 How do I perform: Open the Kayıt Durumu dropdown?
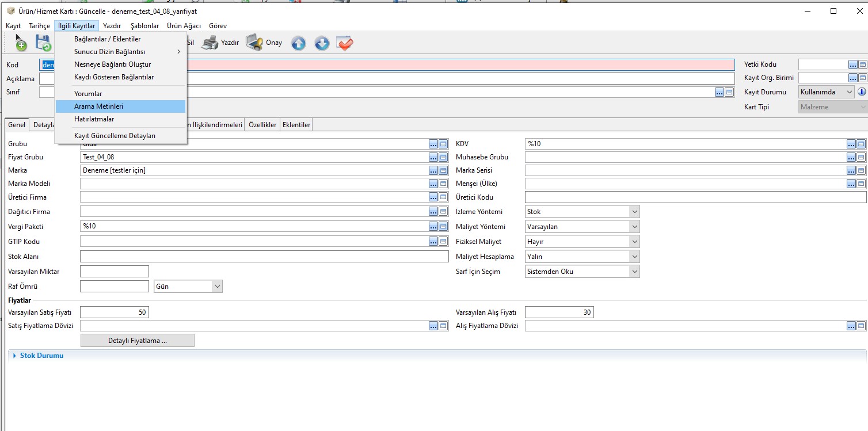tap(827, 92)
